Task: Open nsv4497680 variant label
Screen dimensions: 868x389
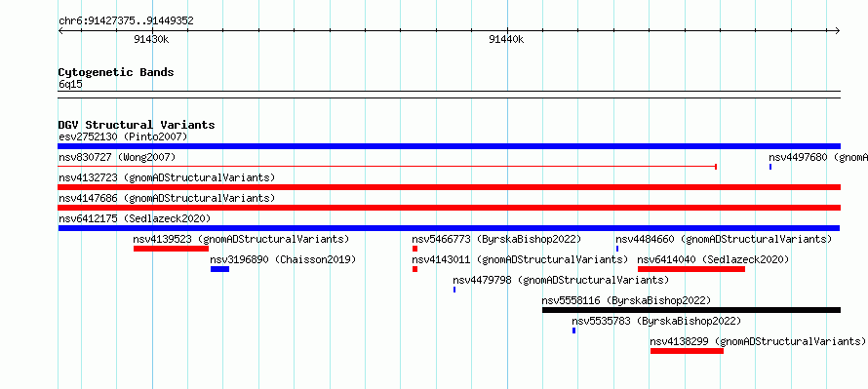Action: click(x=818, y=157)
